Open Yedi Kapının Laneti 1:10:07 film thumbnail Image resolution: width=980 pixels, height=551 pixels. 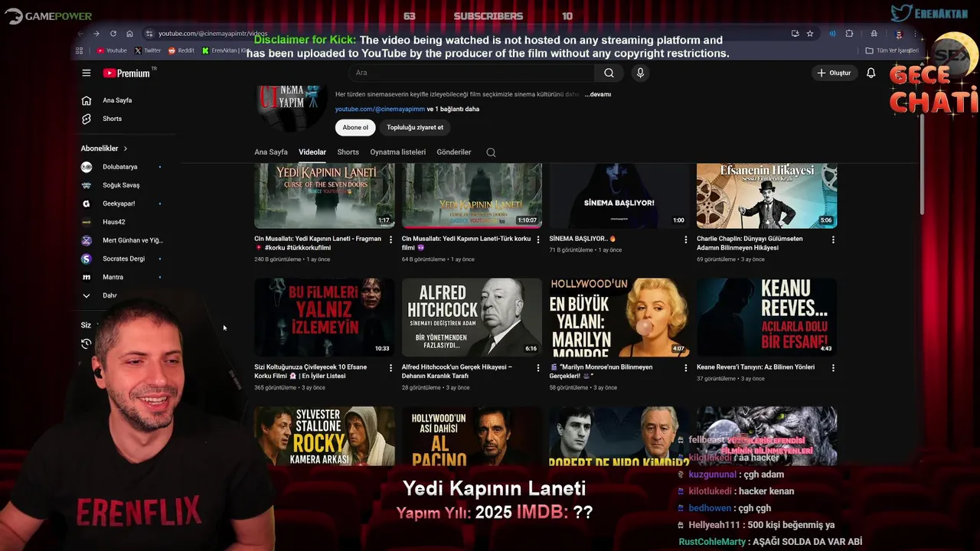tap(472, 195)
